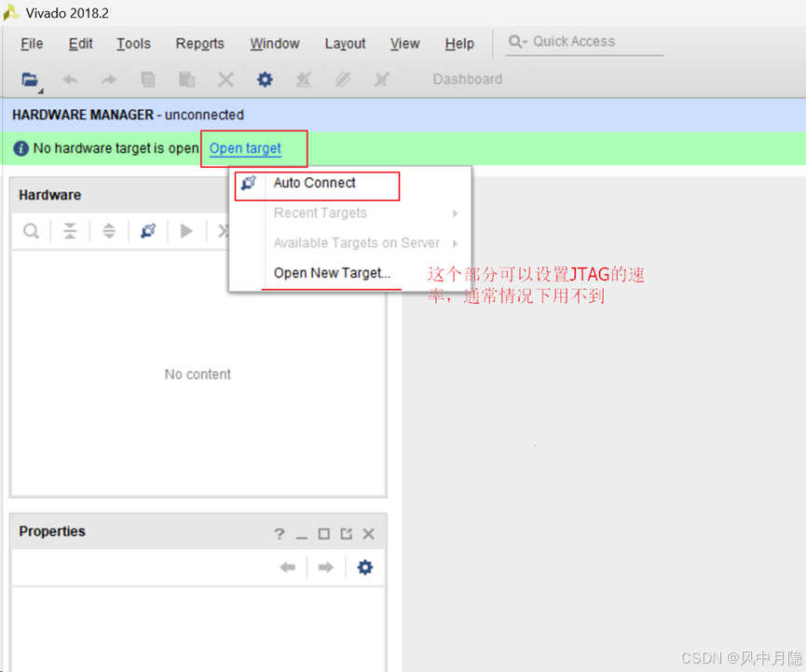Click Properties forward arrow
The image size is (806, 672).
coord(326,568)
